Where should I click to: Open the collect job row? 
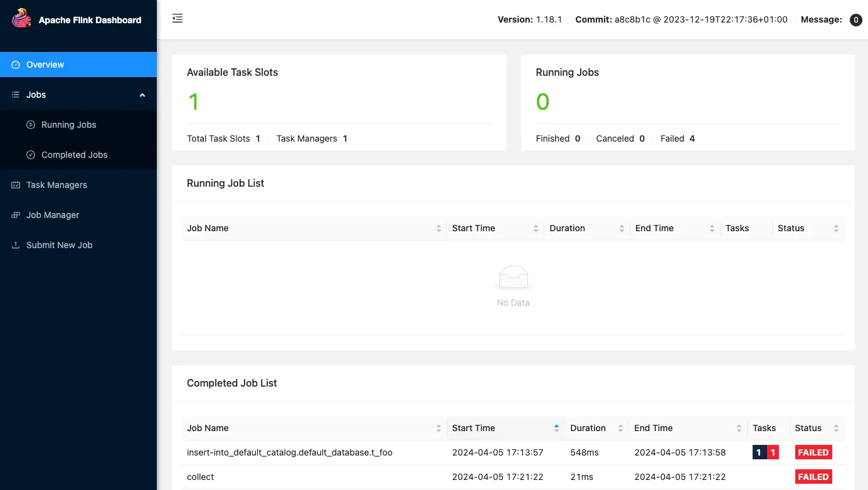click(x=201, y=477)
